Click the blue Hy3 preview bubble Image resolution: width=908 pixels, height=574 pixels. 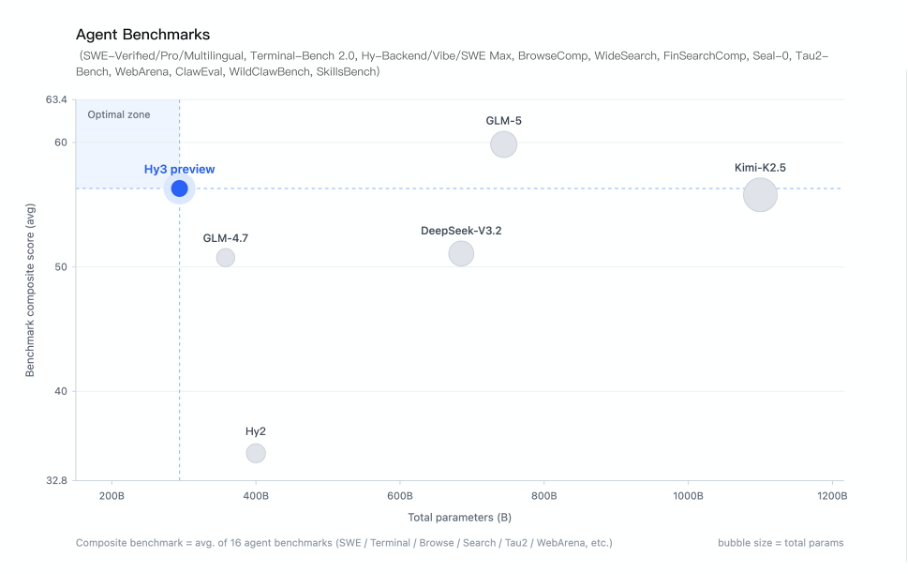(x=179, y=188)
